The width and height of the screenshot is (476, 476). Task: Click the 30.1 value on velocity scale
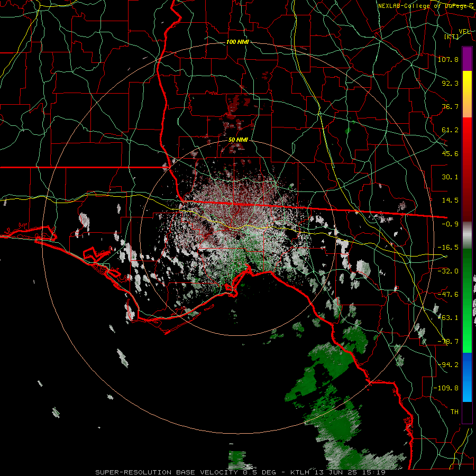click(450, 177)
